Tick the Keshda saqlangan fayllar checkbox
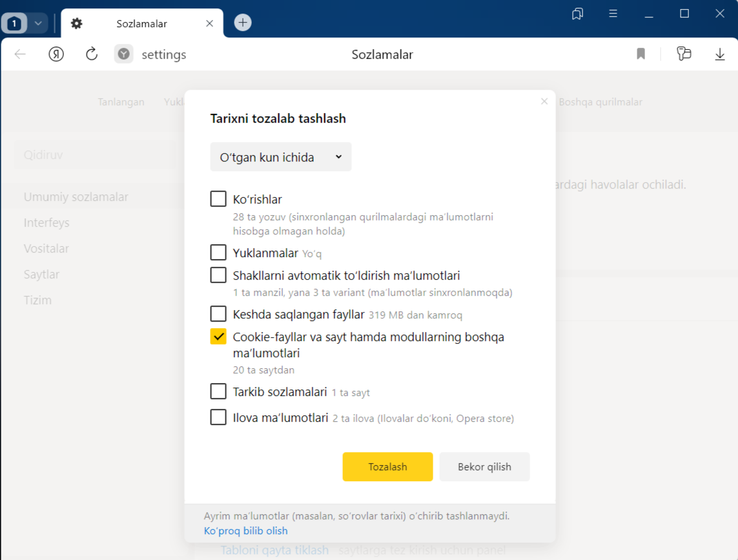 click(218, 315)
